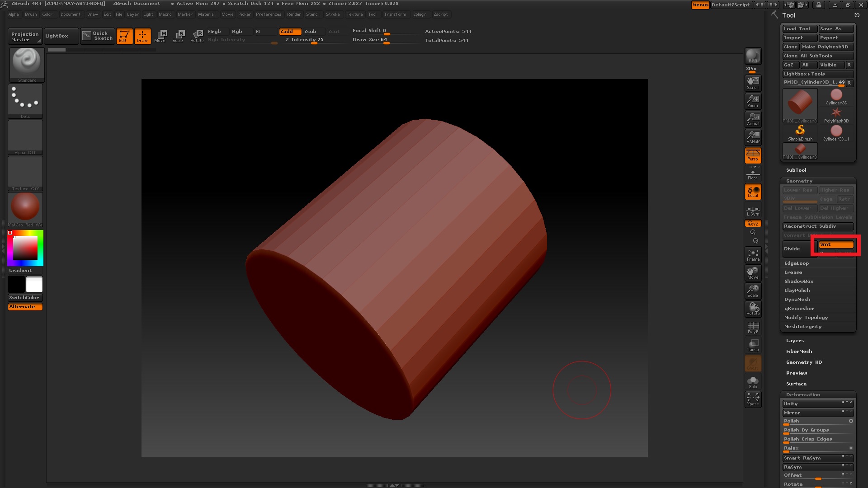Select the white secondary color swatch
868x488 pixels.
34,285
